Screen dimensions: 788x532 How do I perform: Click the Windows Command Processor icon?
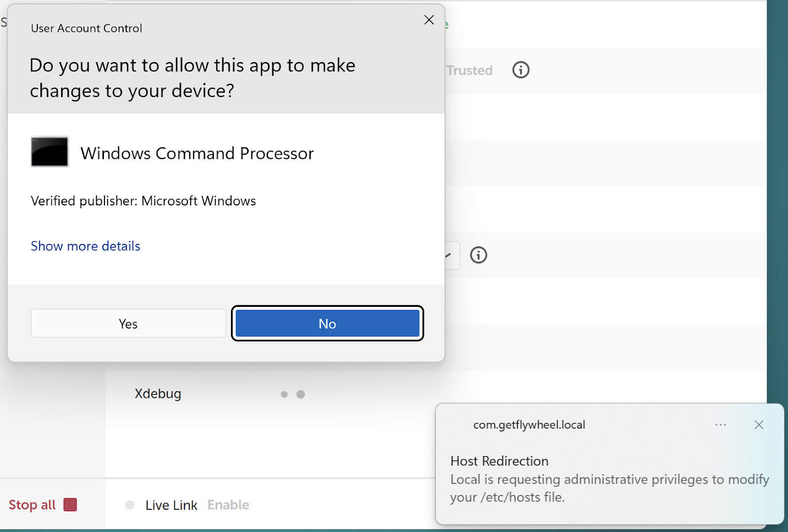pyautogui.click(x=49, y=152)
